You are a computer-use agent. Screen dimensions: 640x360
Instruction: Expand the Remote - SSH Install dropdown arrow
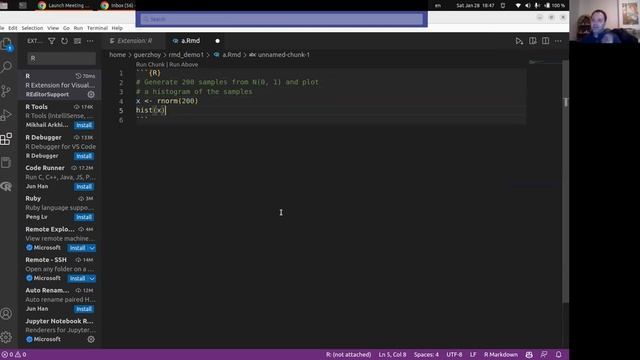point(92,278)
